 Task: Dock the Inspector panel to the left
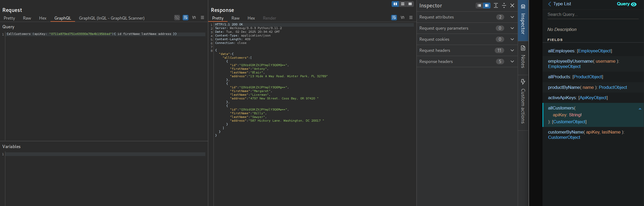coord(479,6)
